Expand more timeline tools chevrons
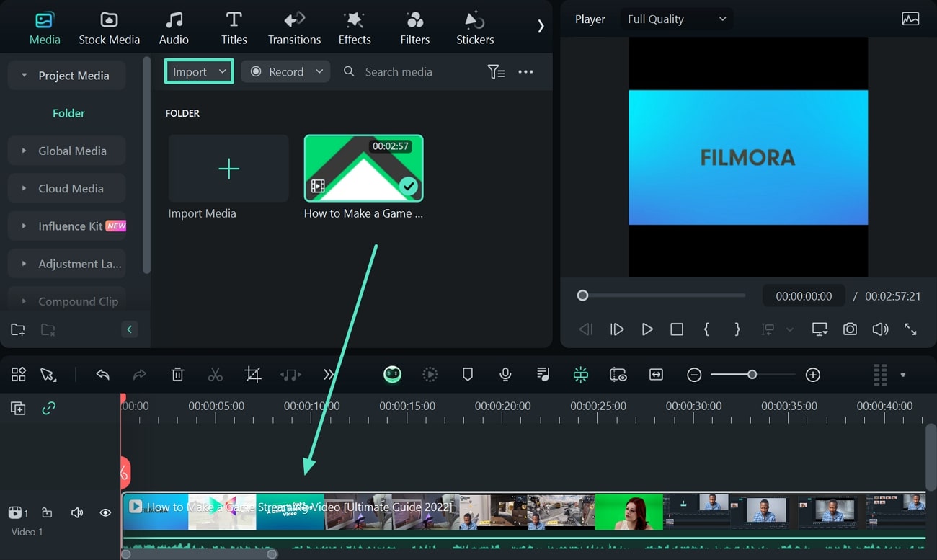Screen dimensions: 937x560 (x=329, y=374)
